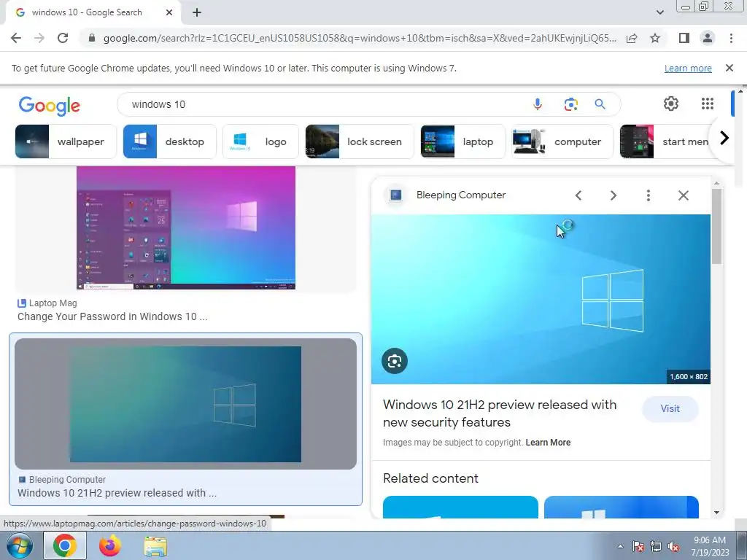Show previous image in the preview panel
747x560 pixels.
tap(578, 195)
